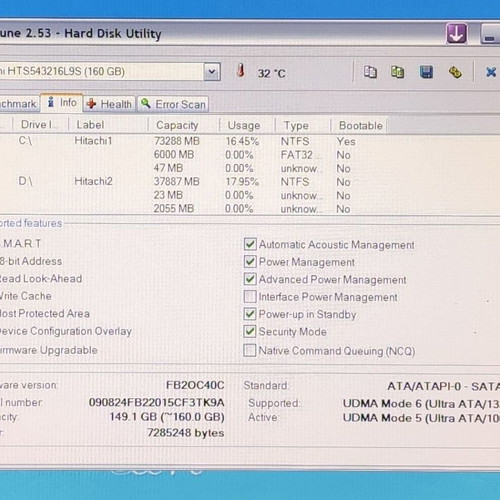
Task: Expand the hard disk selection dropdown arrow
Action: (x=212, y=71)
